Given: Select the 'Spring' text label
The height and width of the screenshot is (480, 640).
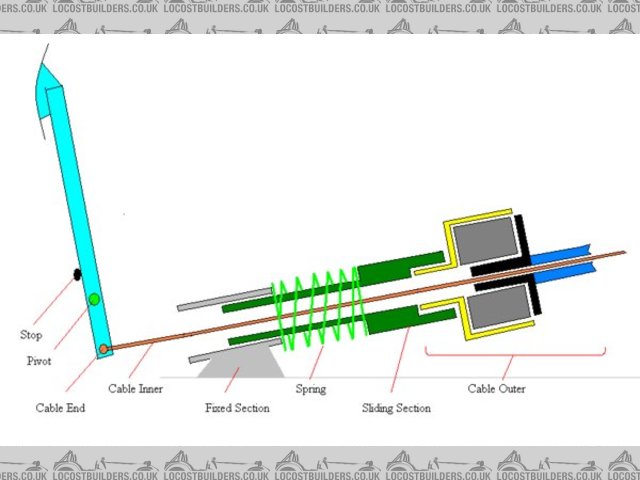Looking at the screenshot, I should point(310,388).
